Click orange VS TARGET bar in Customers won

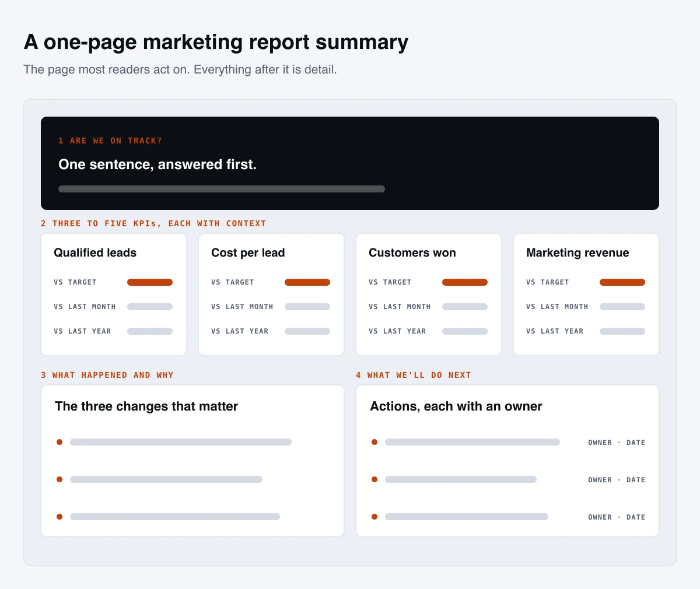465,282
